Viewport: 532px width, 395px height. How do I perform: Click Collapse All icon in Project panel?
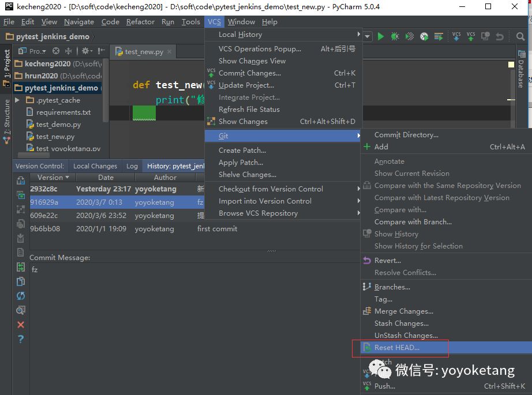[68, 51]
